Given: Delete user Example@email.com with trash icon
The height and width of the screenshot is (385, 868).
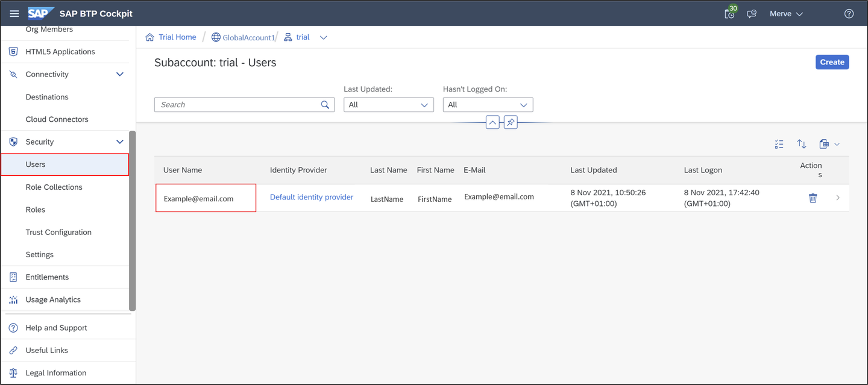Looking at the screenshot, I should click(813, 198).
